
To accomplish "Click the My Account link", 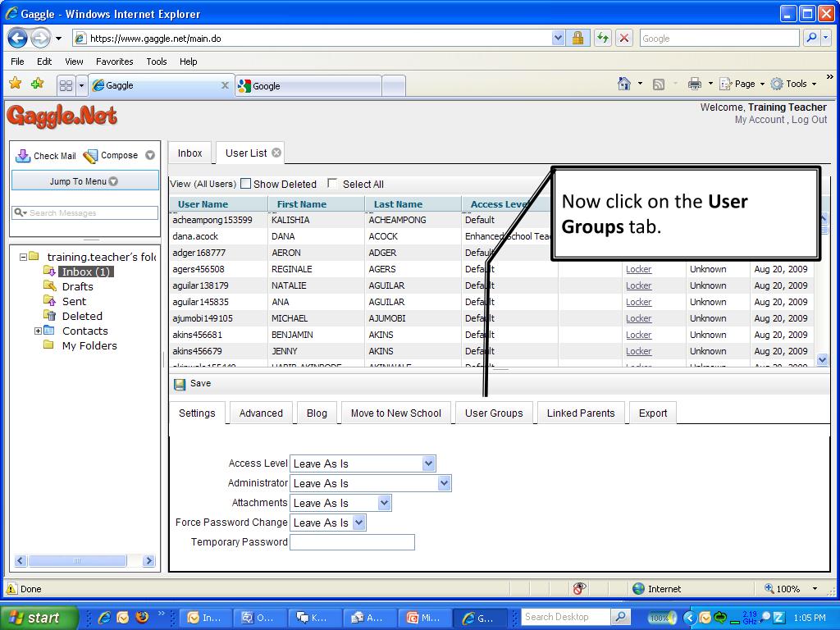I will pyautogui.click(x=759, y=120).
